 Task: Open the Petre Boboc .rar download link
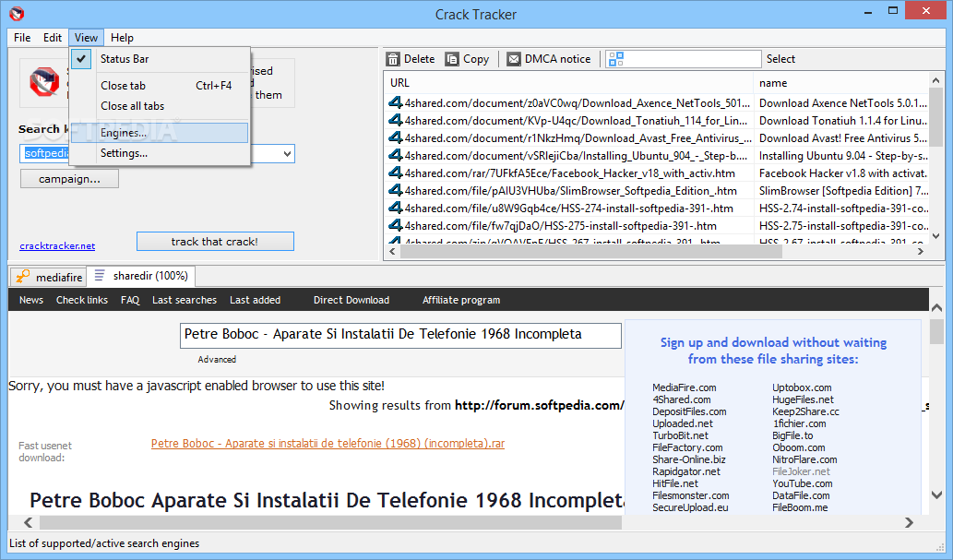pos(328,443)
